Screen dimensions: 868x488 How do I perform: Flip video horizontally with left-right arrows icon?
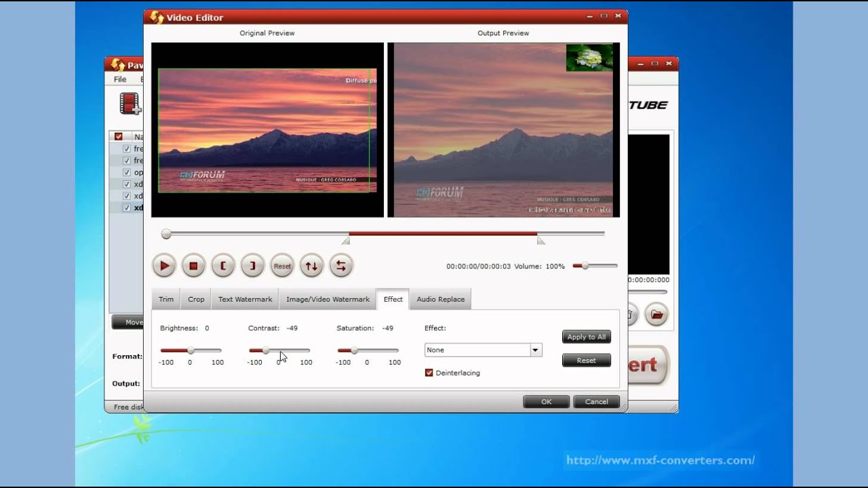coord(341,266)
